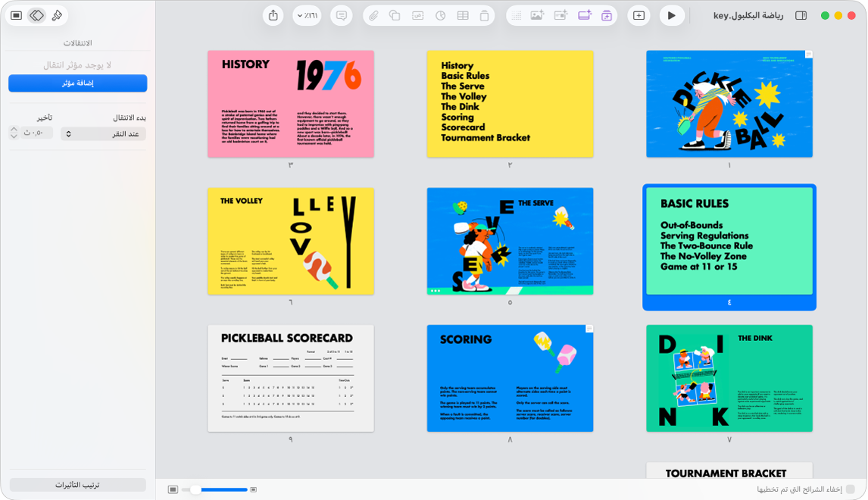The image size is (868, 500).
Task: Click the purple stacked slides sparkle icon
Action: (x=607, y=15)
